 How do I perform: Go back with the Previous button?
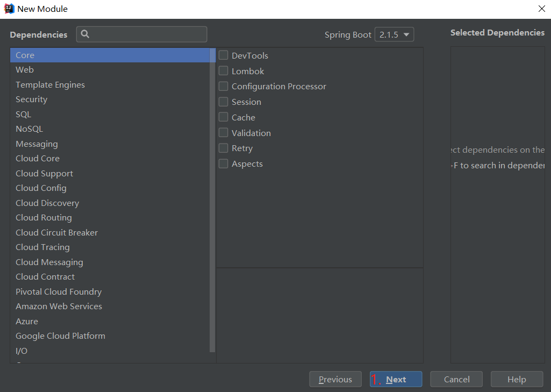click(x=335, y=379)
